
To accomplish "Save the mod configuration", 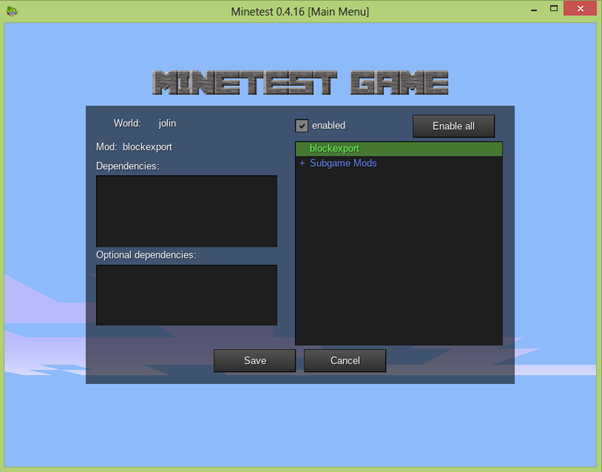I will pyautogui.click(x=255, y=361).
